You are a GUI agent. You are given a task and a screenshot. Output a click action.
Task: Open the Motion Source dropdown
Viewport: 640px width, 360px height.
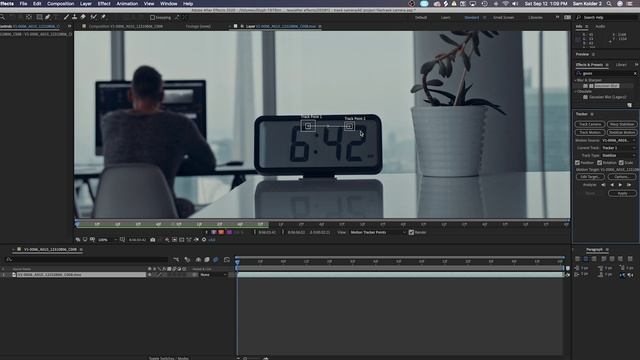(618, 140)
